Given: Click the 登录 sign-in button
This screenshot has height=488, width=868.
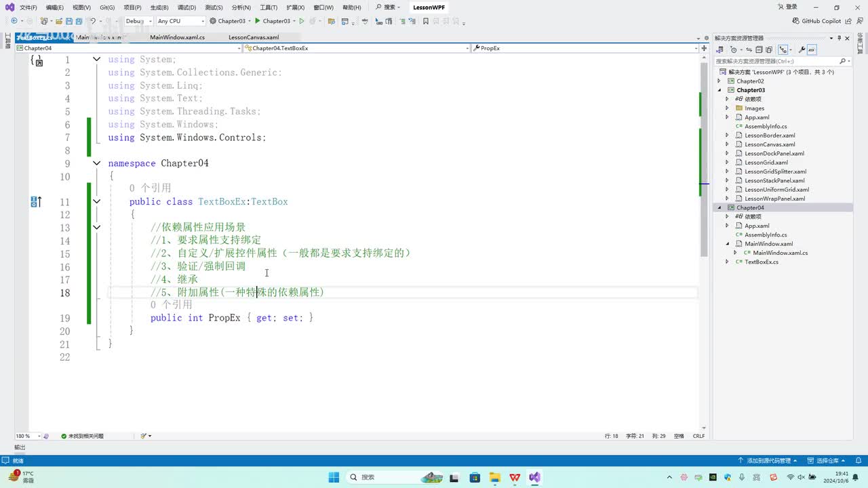Looking at the screenshot, I should (787, 7).
